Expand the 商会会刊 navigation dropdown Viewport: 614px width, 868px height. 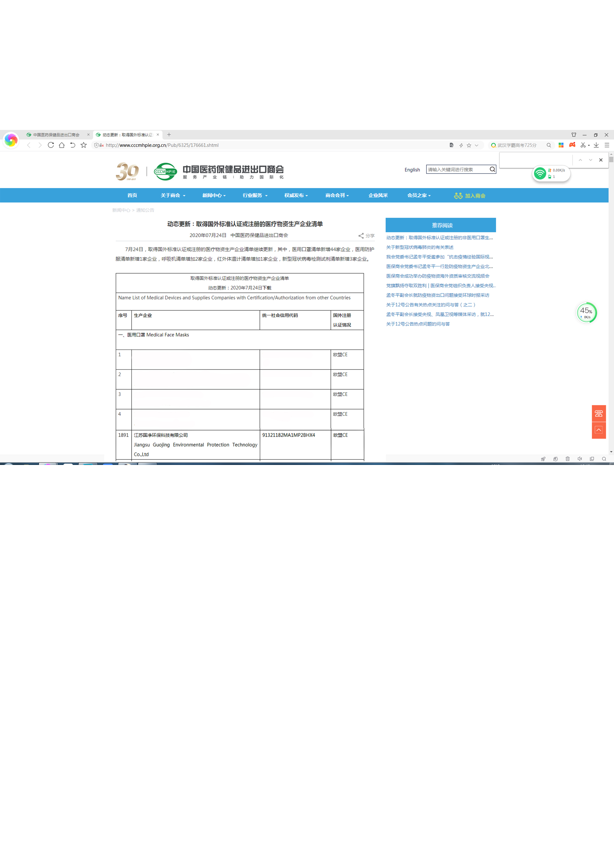click(x=337, y=195)
